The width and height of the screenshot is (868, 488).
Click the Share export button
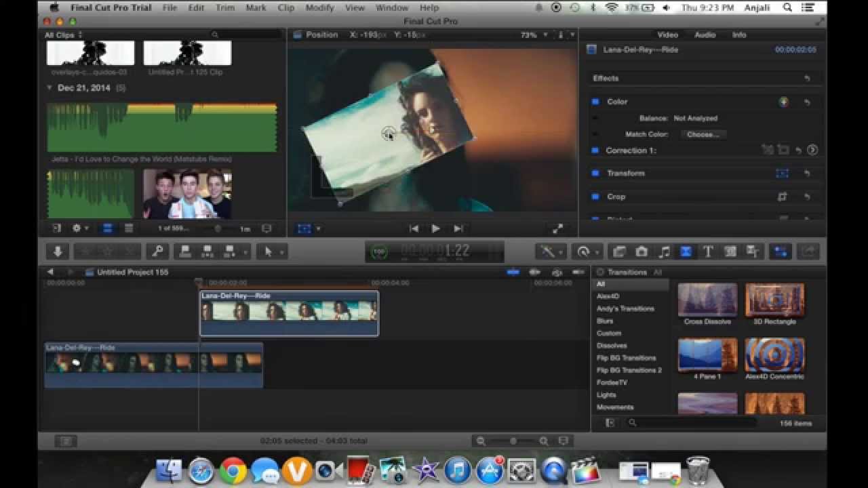coord(808,251)
